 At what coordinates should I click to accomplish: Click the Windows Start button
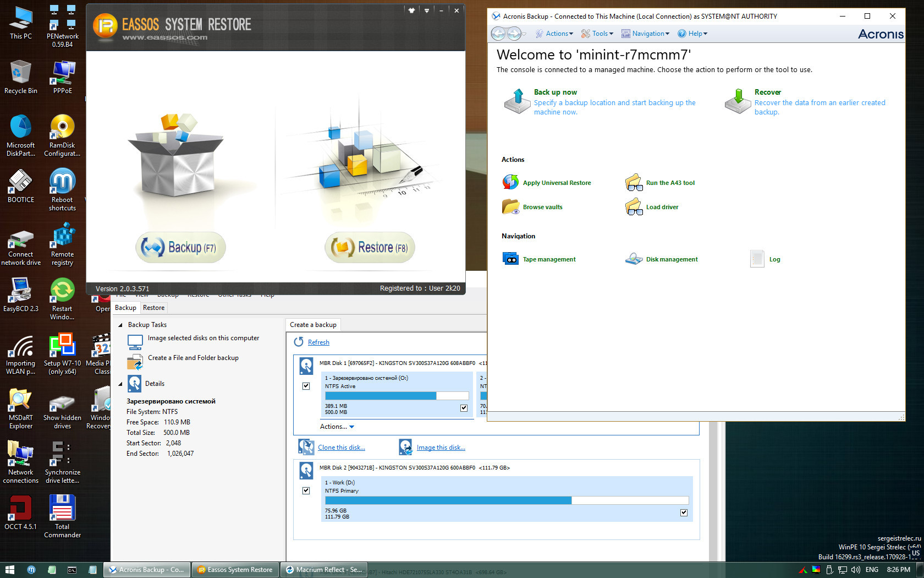pos(9,570)
